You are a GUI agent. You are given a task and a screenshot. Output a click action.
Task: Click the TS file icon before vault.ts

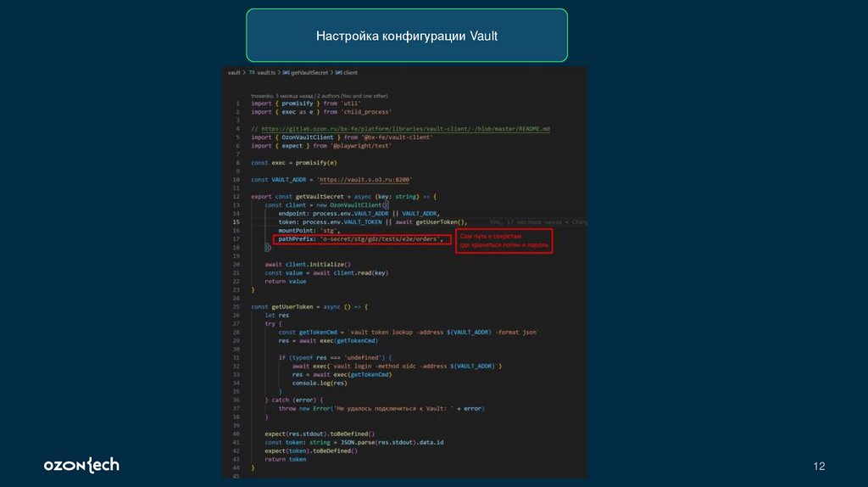(x=252, y=73)
